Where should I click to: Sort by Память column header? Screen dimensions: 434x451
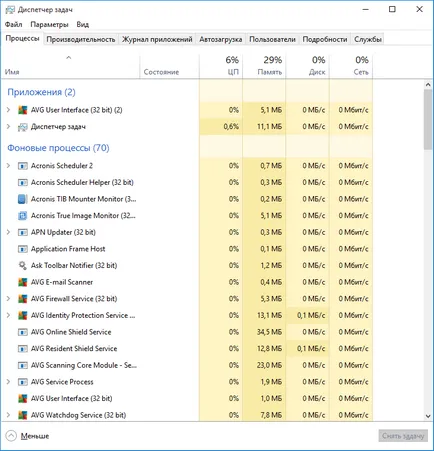264,66
